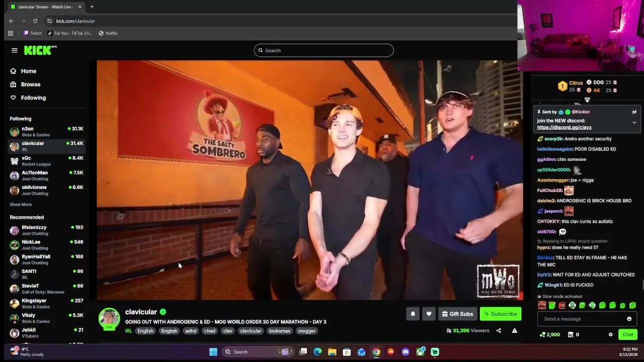Go back using the browser back arrow
644x362 pixels.
tap(11, 21)
